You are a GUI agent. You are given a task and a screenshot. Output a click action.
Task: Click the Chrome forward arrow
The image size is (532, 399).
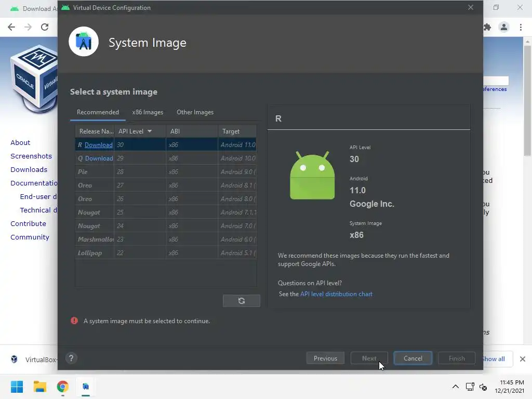coord(28,27)
